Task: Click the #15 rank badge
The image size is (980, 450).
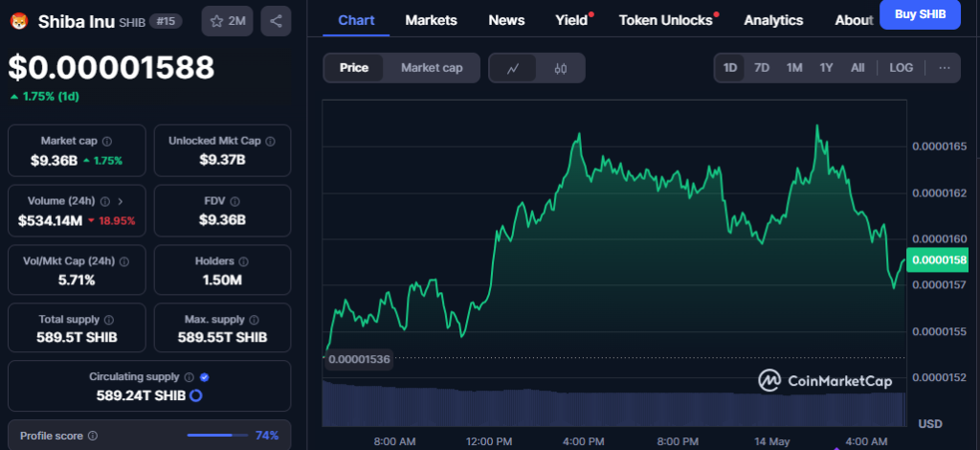Action: [166, 21]
